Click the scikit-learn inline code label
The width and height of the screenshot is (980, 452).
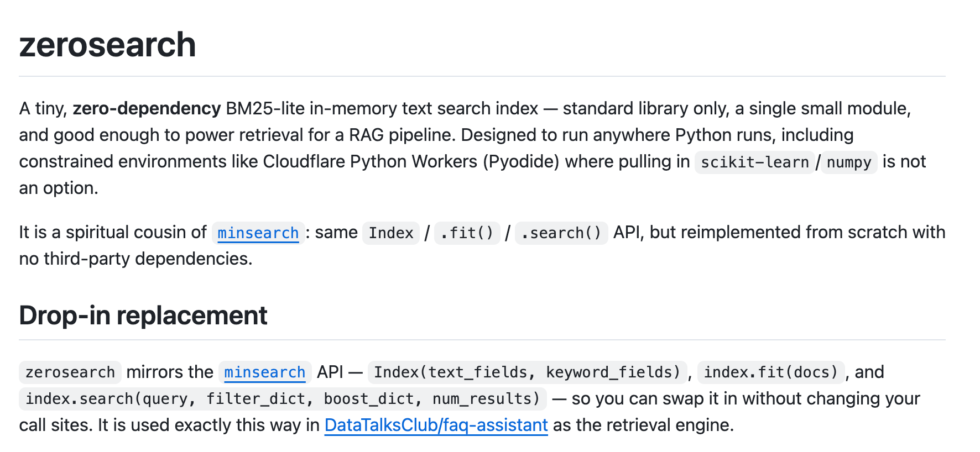(x=754, y=162)
